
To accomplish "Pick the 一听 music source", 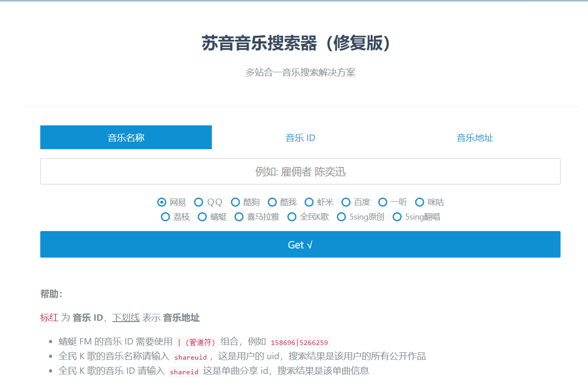I will (x=383, y=202).
